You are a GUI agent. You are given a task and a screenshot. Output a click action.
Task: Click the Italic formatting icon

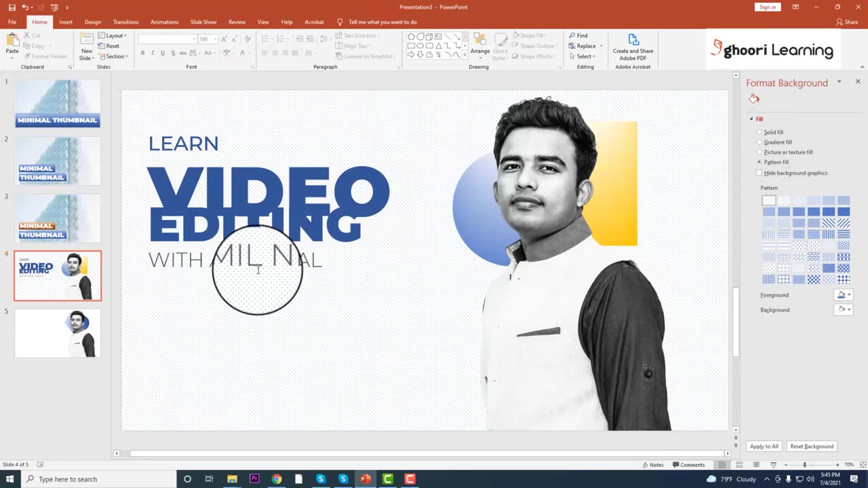point(153,53)
